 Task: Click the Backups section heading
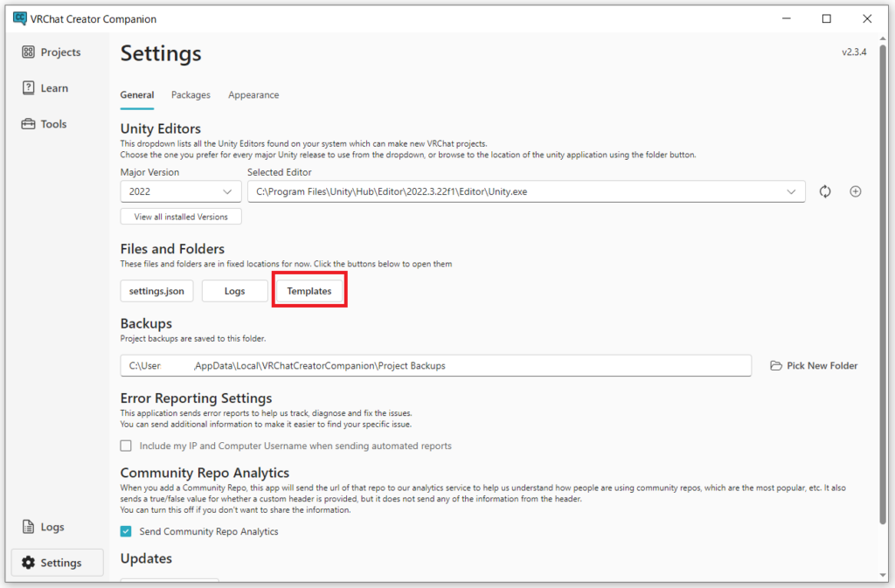[x=146, y=323]
